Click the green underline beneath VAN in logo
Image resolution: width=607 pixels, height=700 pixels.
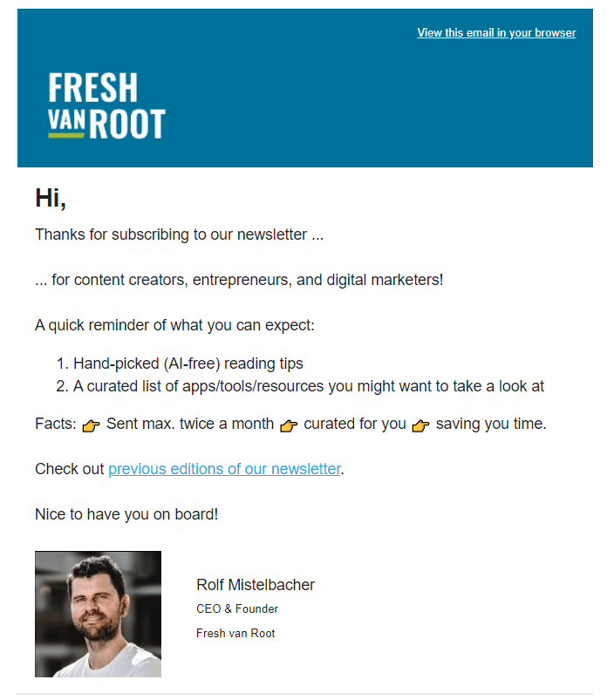66,135
